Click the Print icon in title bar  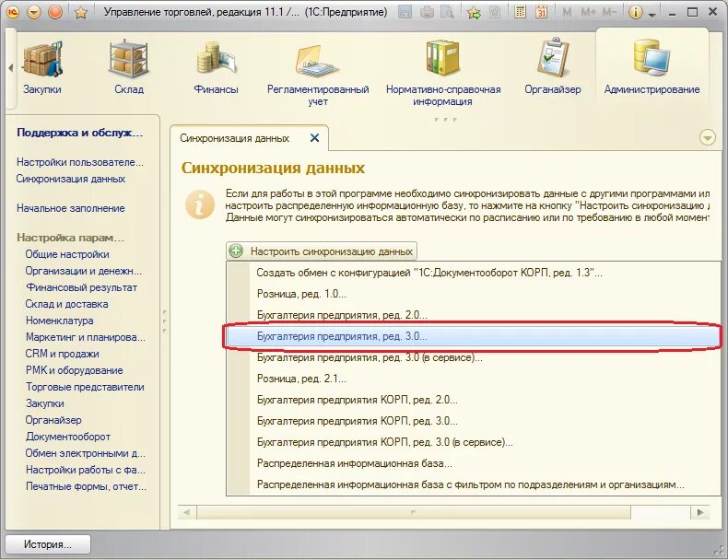coord(427,13)
